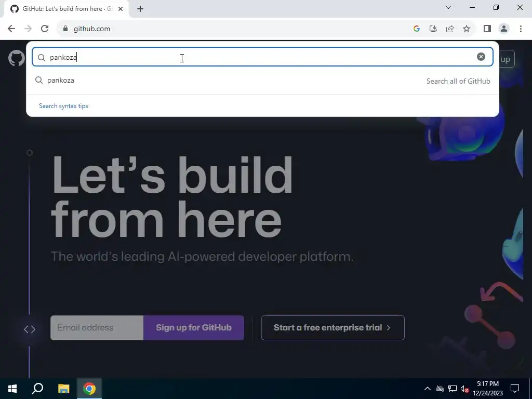Close the GitHub tab
The height and width of the screenshot is (399, 532).
tap(120, 9)
